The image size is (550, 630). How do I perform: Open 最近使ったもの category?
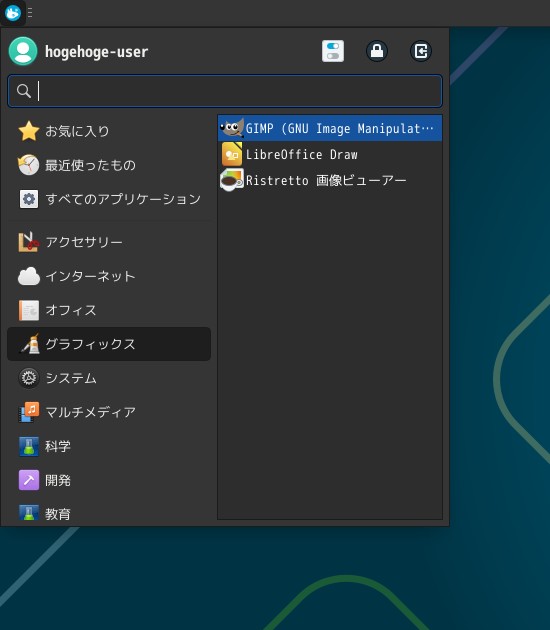click(109, 165)
